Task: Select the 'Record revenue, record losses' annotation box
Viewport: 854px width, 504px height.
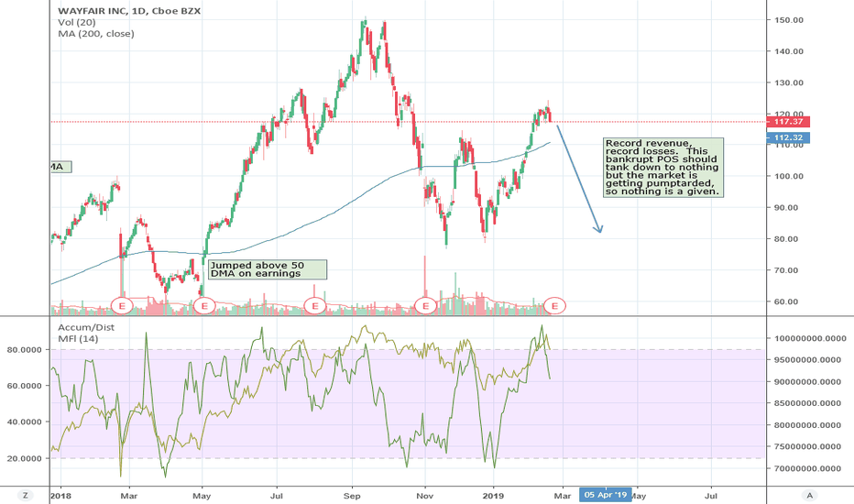Action: pos(663,168)
